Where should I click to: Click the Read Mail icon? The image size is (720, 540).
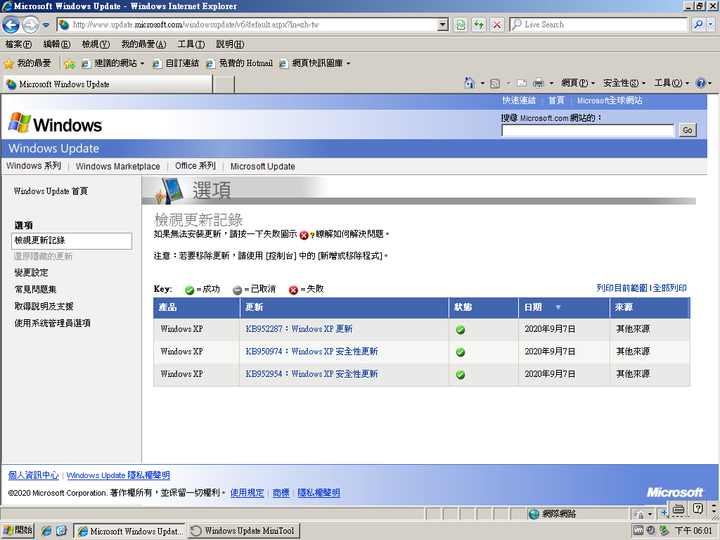coord(522,83)
